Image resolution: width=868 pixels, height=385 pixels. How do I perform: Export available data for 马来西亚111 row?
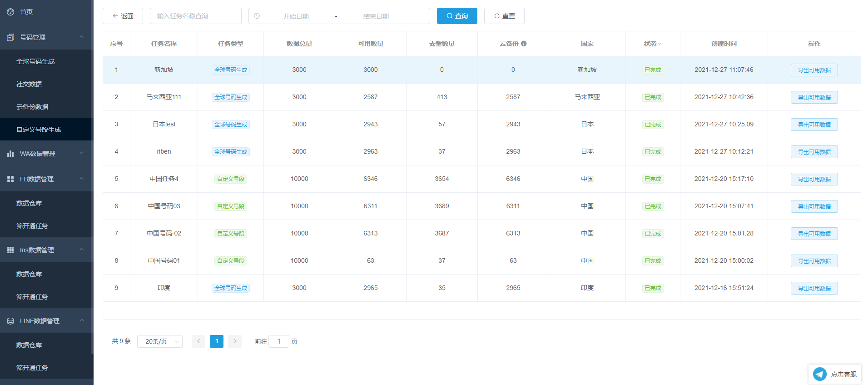[x=814, y=97]
